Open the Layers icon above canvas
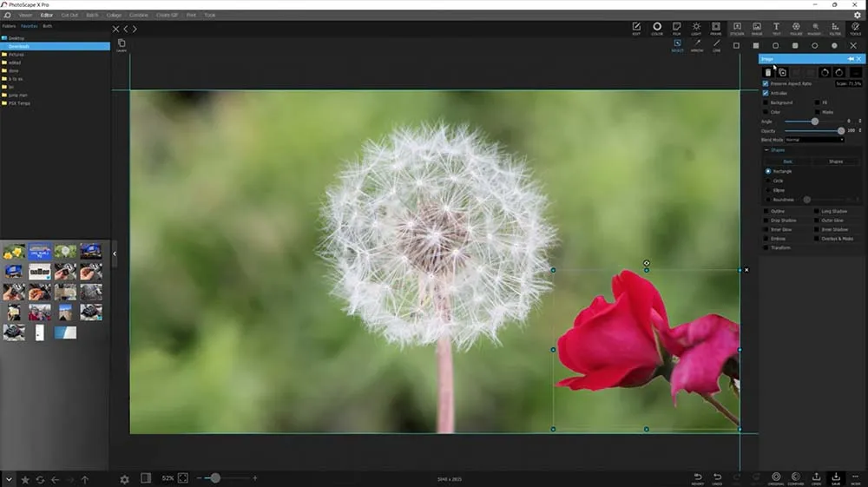 coord(122,44)
